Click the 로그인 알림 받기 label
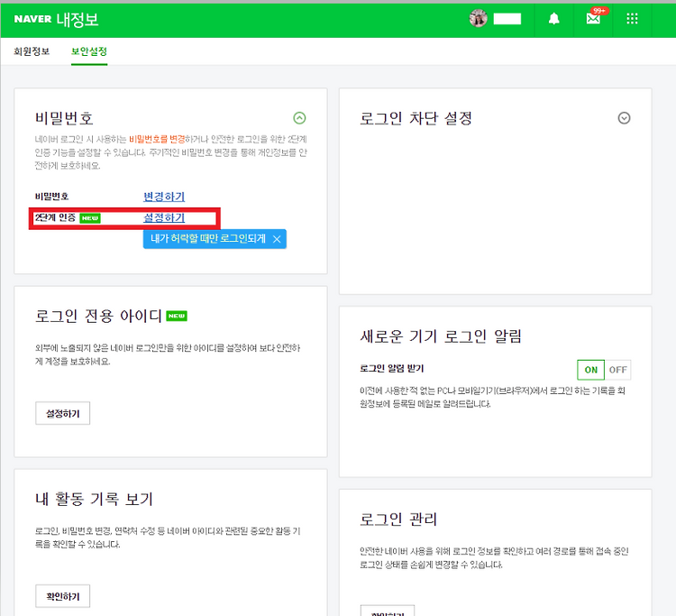The image size is (676, 616). click(391, 368)
